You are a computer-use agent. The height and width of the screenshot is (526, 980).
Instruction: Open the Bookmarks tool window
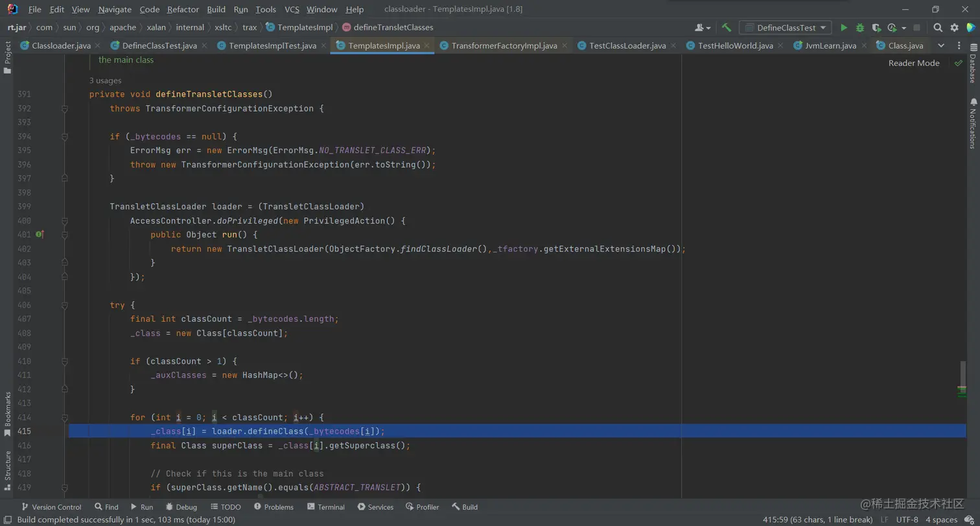click(x=8, y=414)
